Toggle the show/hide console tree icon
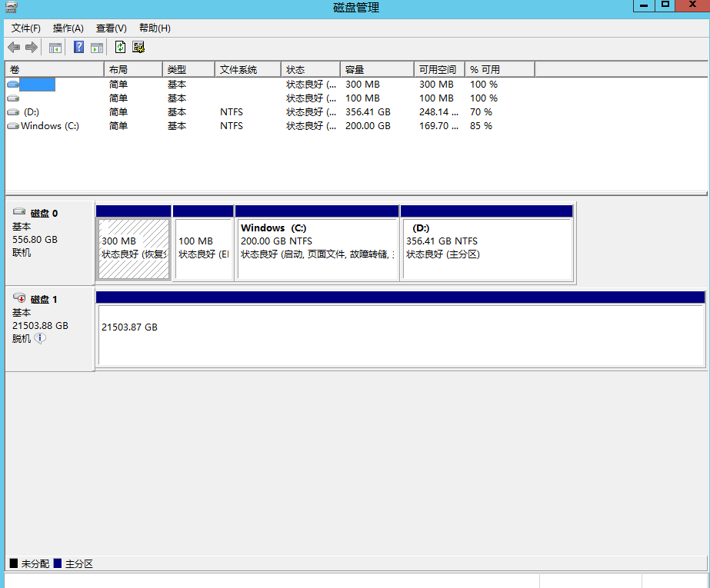The width and height of the screenshot is (710, 588). click(55, 48)
